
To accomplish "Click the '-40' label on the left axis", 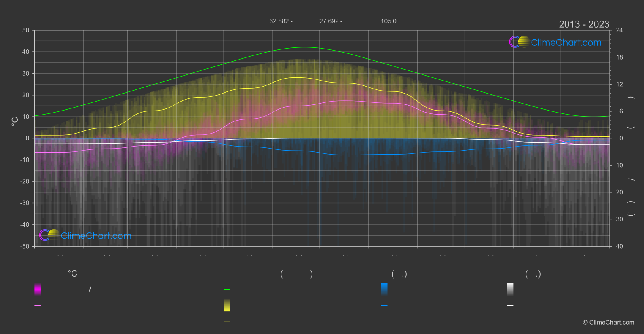I will (25, 225).
